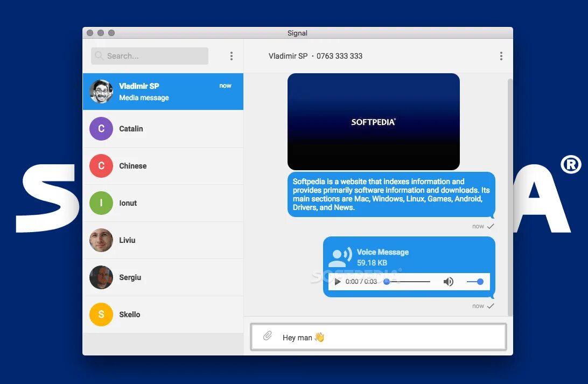This screenshot has width=588, height=384.
Task: Click Liviu's profile photo avatar
Action: (x=101, y=240)
